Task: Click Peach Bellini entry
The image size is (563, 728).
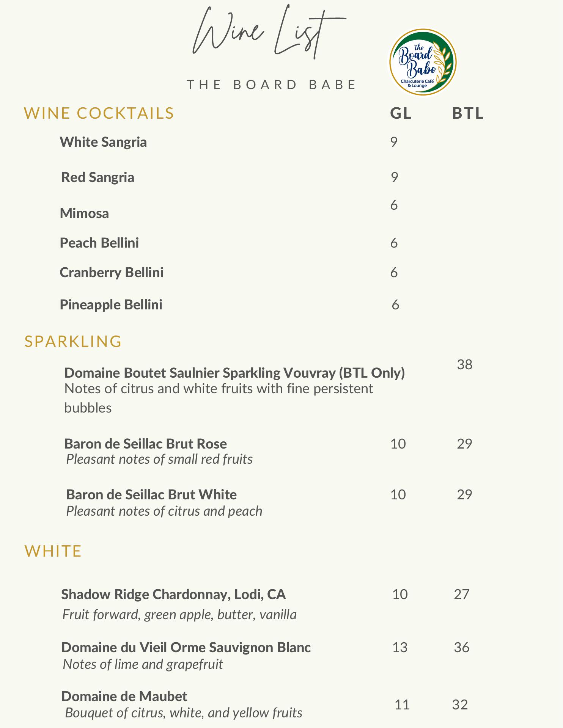Action: pyautogui.click(x=99, y=243)
